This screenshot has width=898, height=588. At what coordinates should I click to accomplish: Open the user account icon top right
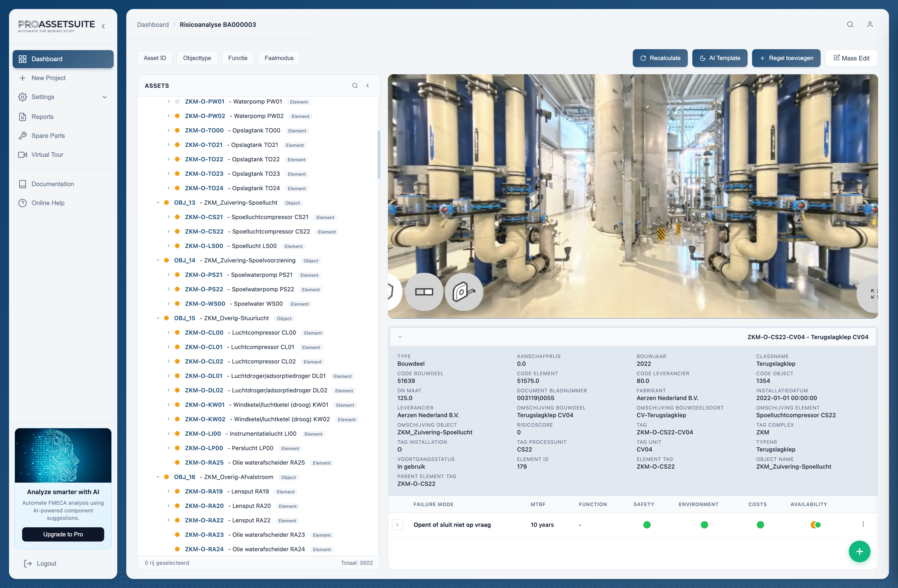870,24
